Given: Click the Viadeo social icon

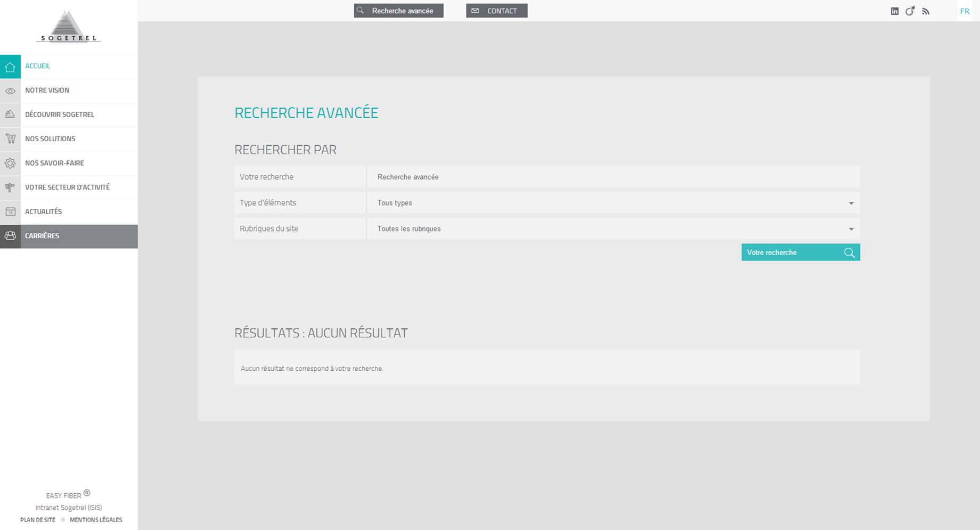Looking at the screenshot, I should pos(910,11).
